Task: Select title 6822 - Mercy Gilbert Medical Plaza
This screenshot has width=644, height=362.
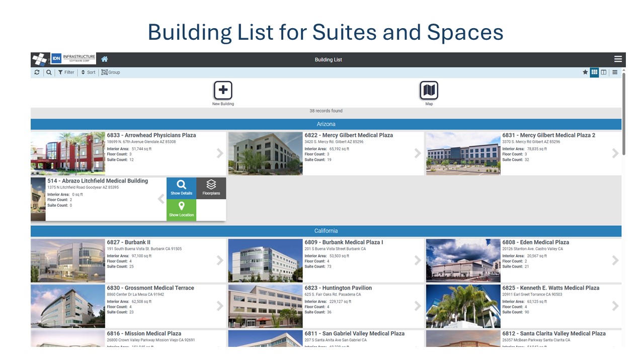Action: pos(349,135)
